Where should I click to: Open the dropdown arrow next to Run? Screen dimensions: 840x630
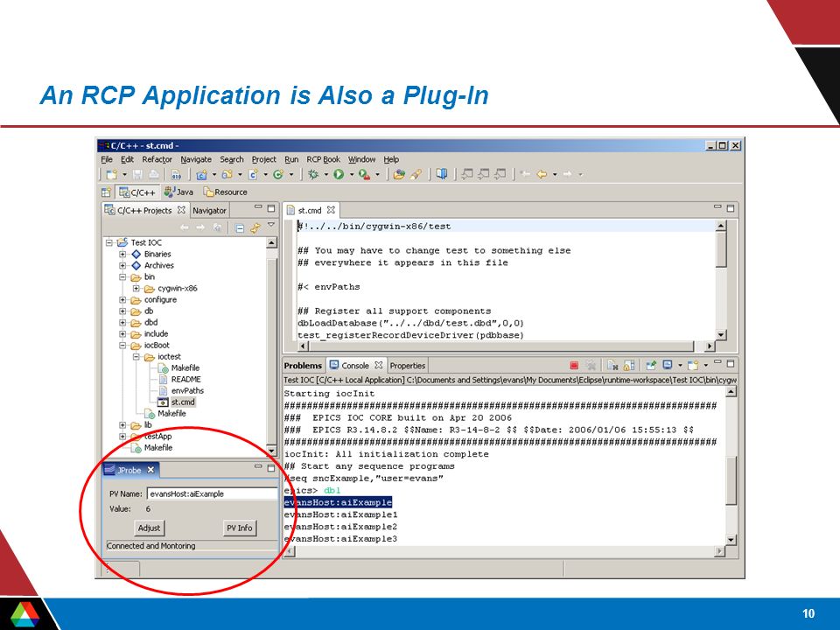click(352, 174)
